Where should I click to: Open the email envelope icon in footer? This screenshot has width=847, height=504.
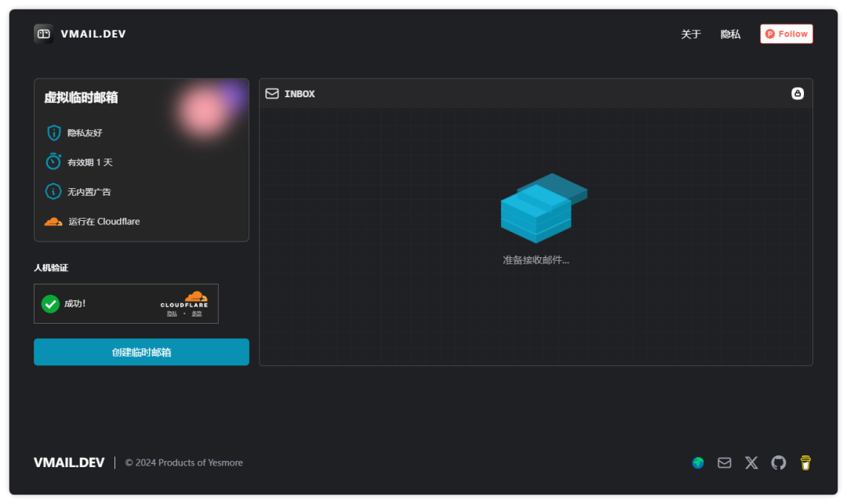(725, 463)
